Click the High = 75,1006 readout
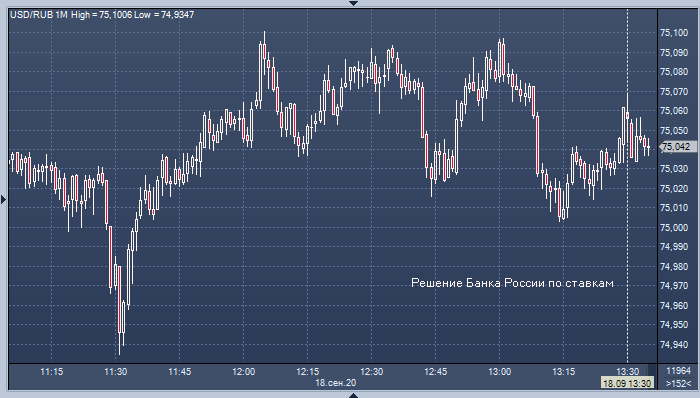Image resolution: width=700 pixels, height=398 pixels. click(101, 15)
